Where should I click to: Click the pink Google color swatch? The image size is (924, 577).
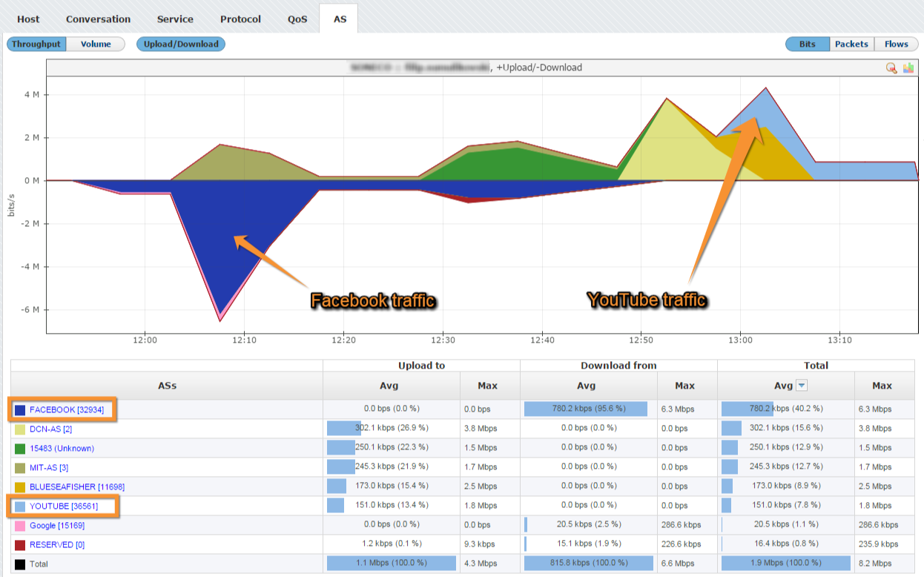coord(20,526)
